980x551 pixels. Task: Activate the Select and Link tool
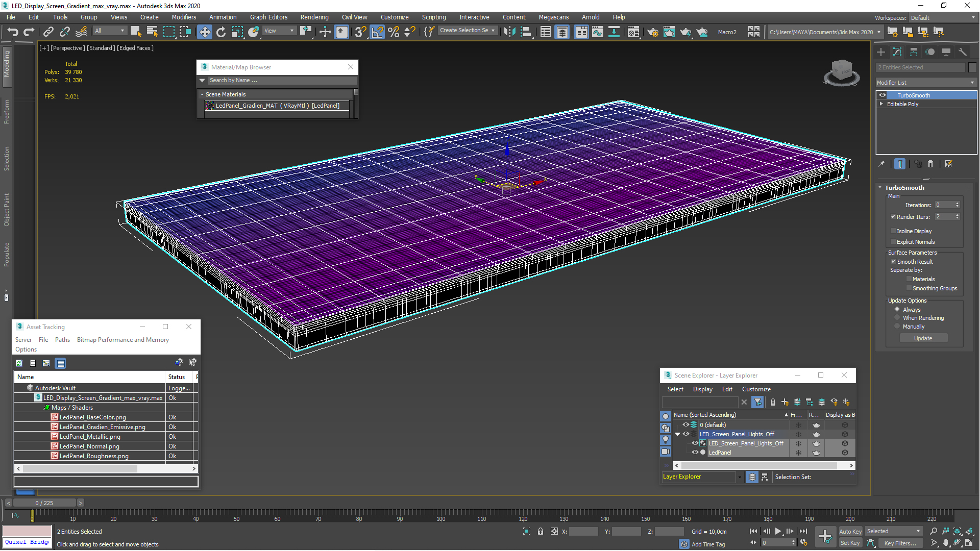(x=48, y=32)
